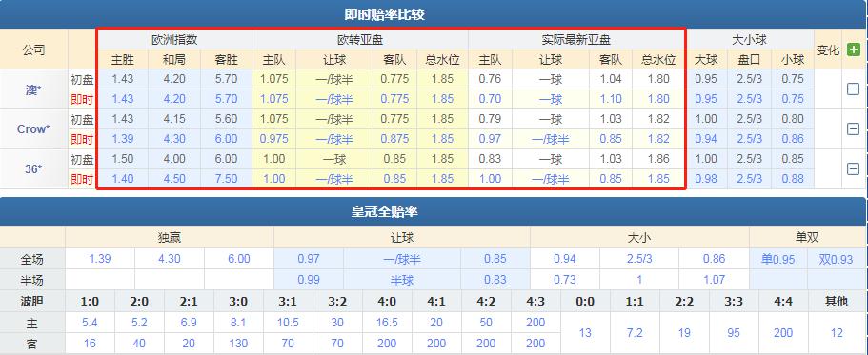
Task: Click 8.1 home odds under score 3:0
Action: coord(238,323)
